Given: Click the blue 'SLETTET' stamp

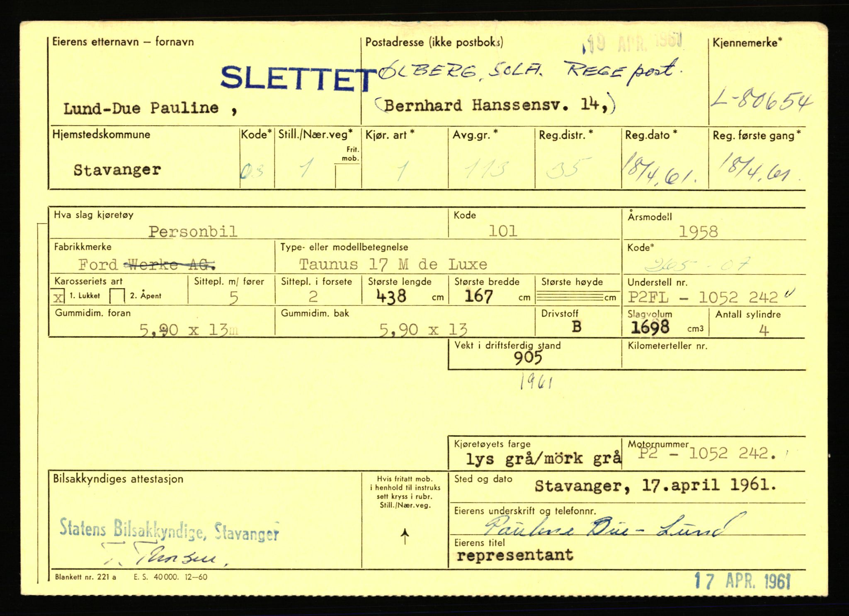Looking at the screenshot, I should 298,79.
